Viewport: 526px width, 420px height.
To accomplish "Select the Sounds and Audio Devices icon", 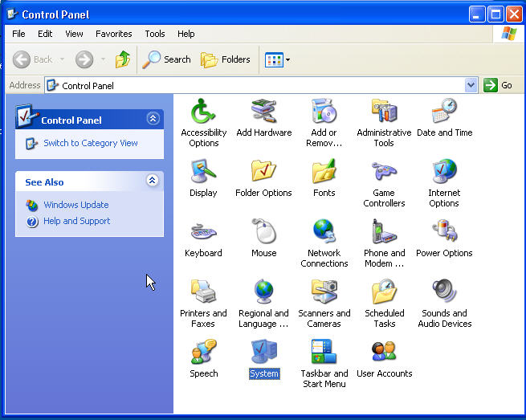I will tap(444, 292).
